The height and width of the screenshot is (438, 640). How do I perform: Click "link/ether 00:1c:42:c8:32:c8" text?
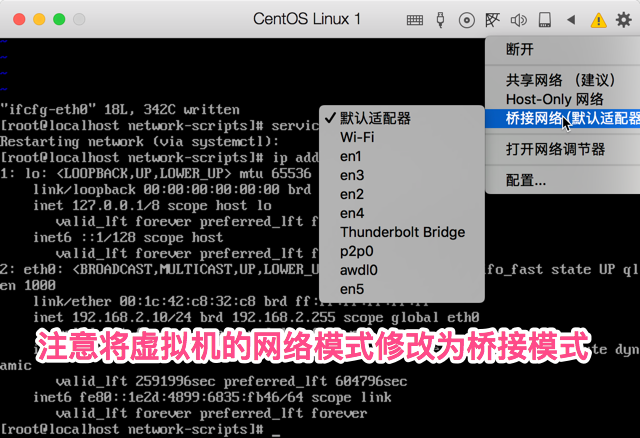tap(144, 301)
